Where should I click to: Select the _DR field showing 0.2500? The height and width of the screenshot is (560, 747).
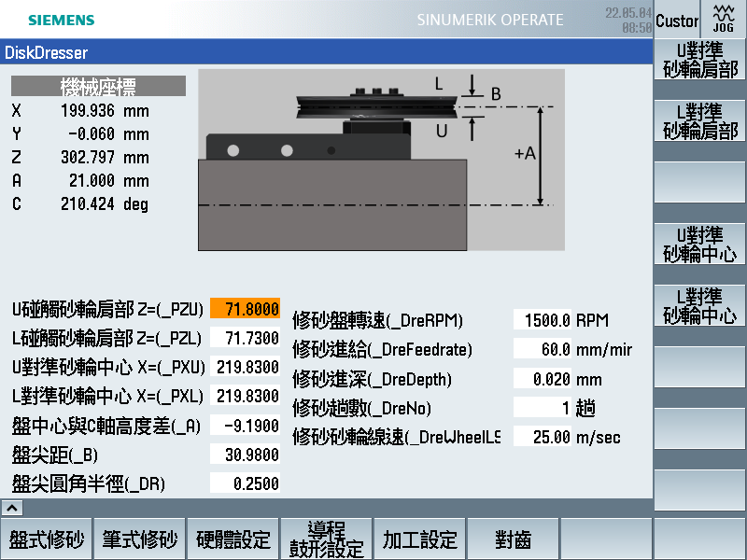(245, 483)
